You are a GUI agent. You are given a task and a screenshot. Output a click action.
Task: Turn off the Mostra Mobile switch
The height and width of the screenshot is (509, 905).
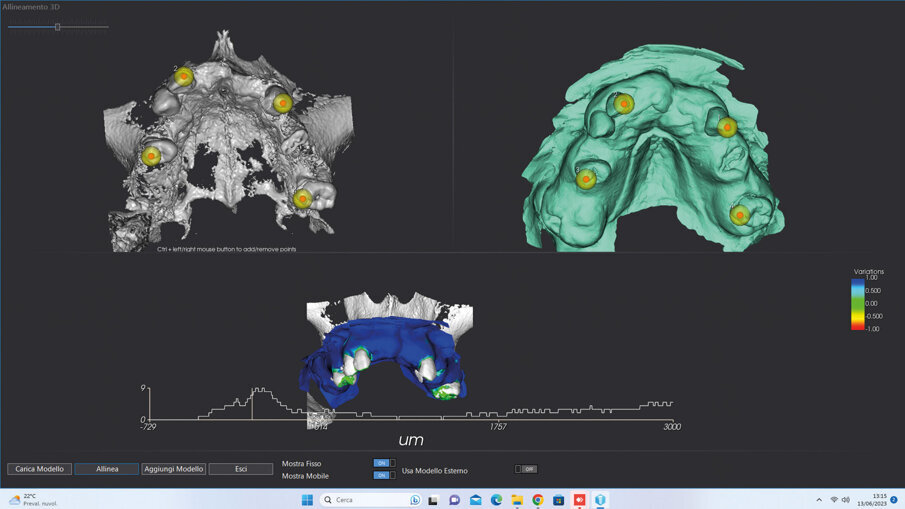pyautogui.click(x=384, y=475)
